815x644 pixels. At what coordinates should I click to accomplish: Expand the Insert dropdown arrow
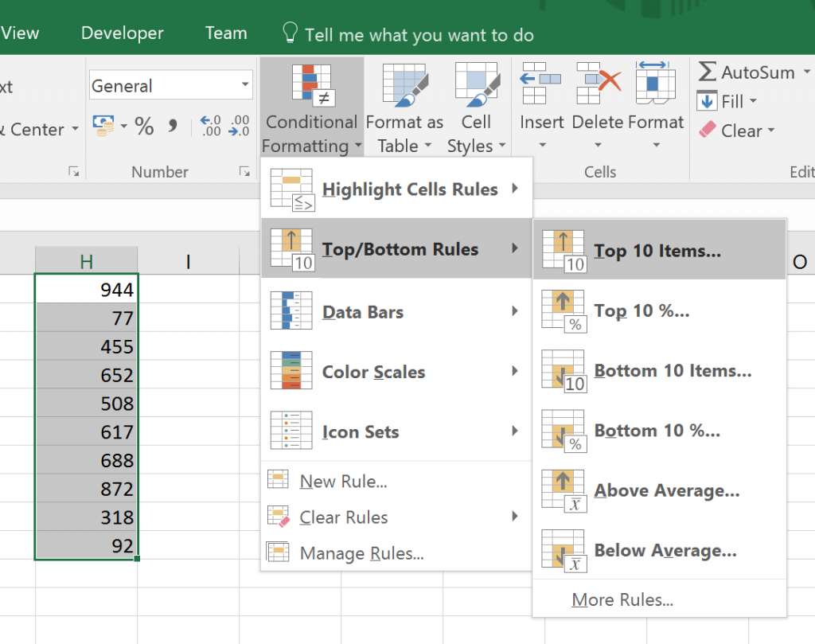click(x=542, y=145)
